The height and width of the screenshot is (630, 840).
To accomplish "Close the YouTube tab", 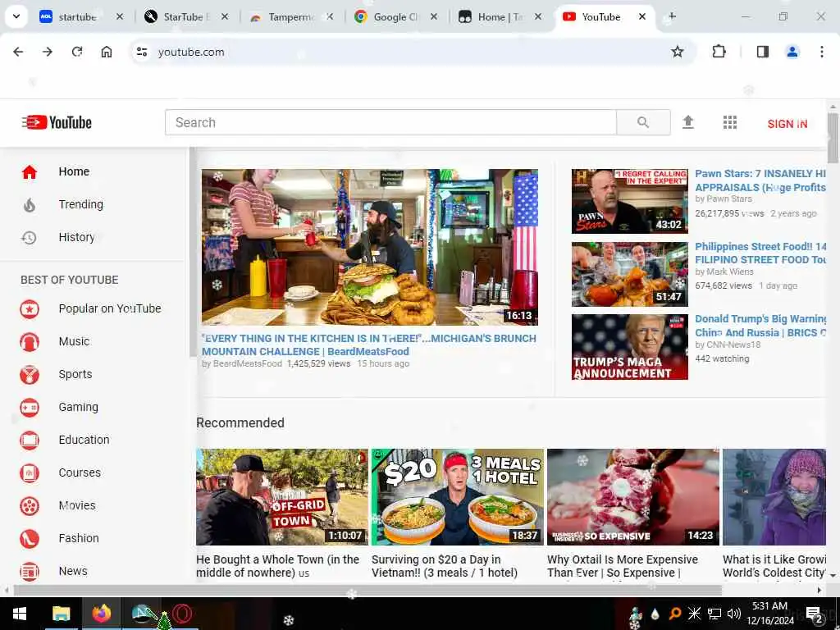I will tap(641, 17).
